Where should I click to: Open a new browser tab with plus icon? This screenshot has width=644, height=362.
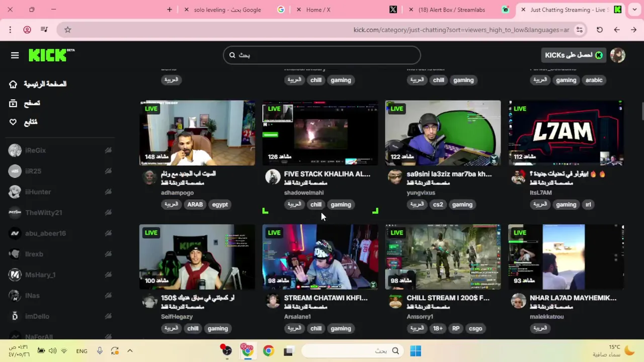click(x=170, y=10)
